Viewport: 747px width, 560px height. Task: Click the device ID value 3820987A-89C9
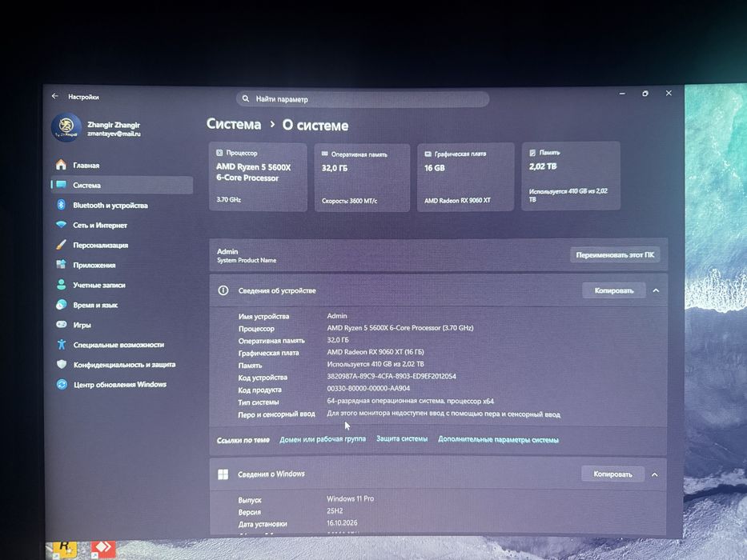(392, 376)
